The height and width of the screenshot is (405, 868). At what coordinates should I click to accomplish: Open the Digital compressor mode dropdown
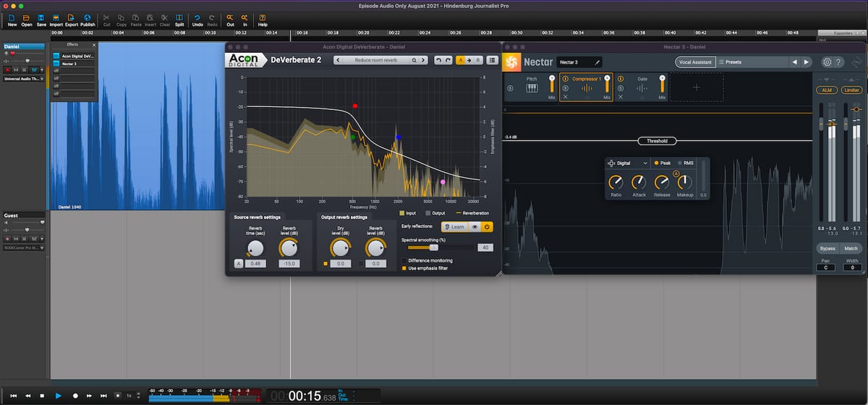pyautogui.click(x=629, y=163)
